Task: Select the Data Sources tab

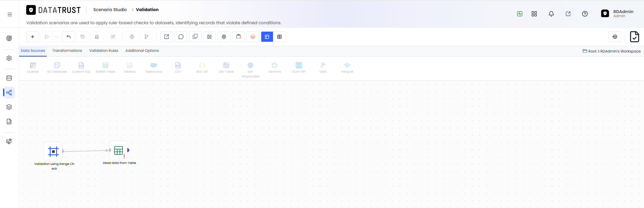Action: click(x=33, y=51)
